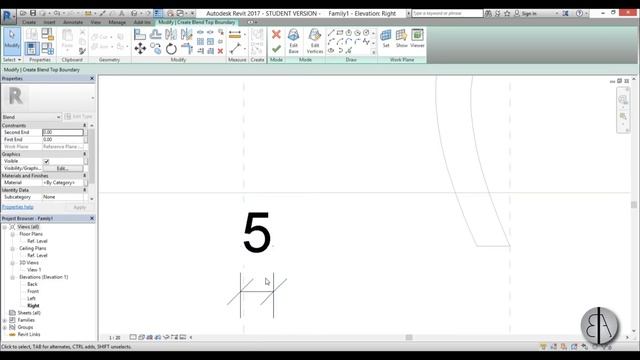Cancel edit mode with the red X
The height and width of the screenshot is (360, 640).
276,35
